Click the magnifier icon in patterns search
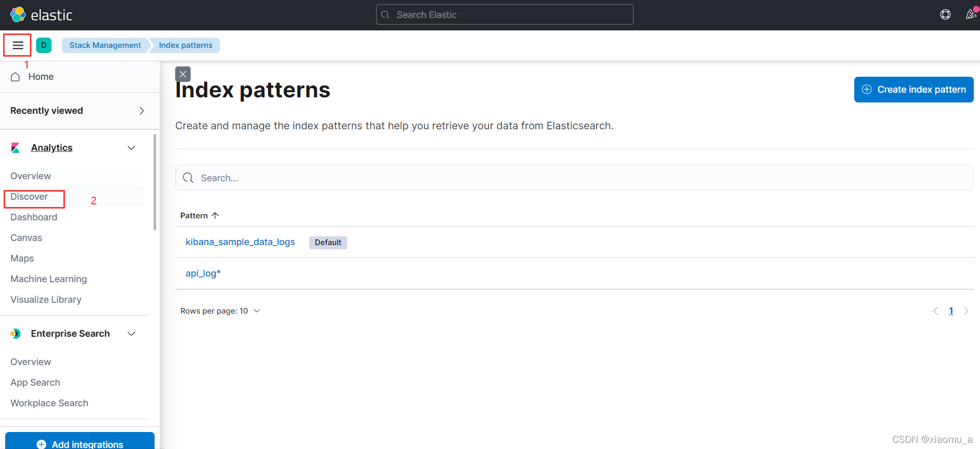The width and height of the screenshot is (980, 449). pos(188,178)
